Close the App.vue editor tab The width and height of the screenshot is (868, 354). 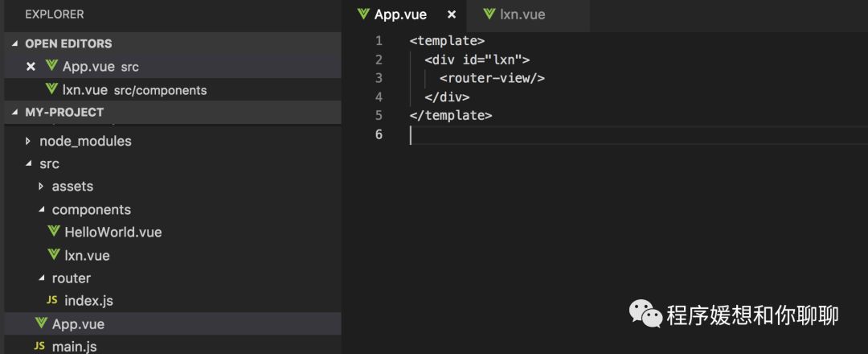click(x=452, y=14)
